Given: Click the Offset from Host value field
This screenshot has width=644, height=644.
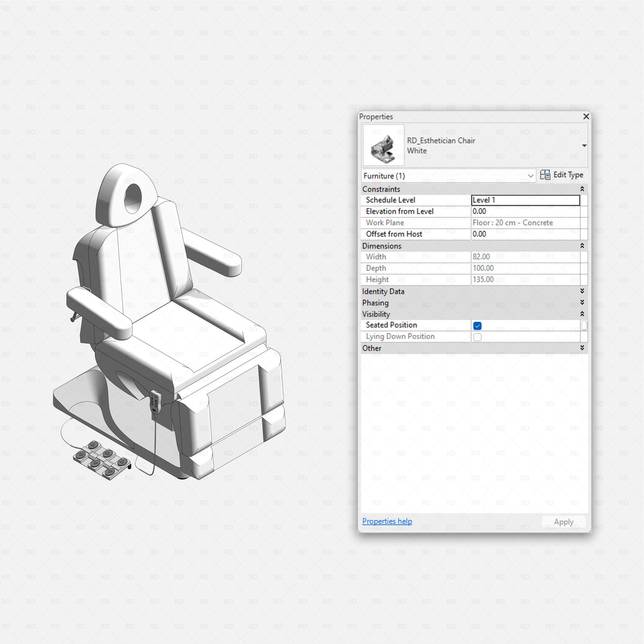Looking at the screenshot, I should (525, 234).
